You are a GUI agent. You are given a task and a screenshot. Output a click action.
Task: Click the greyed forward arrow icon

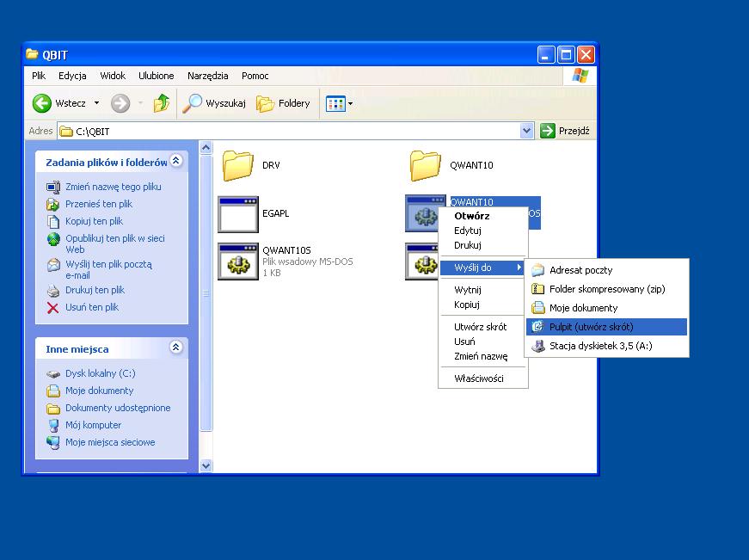pos(120,103)
